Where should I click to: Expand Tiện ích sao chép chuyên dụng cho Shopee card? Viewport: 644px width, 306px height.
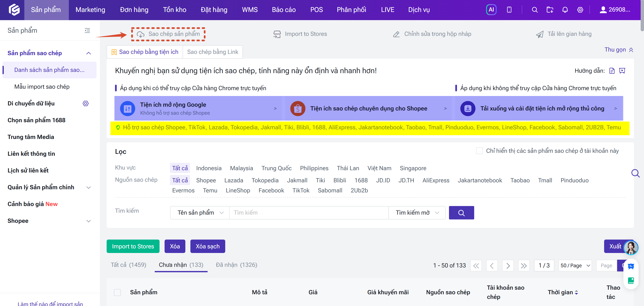pos(369,109)
